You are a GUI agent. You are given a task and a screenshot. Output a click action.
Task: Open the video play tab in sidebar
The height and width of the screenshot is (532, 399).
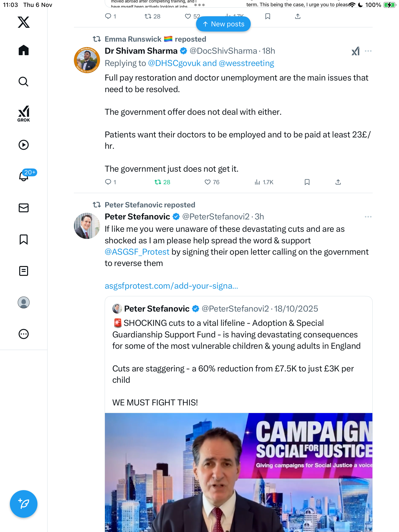[x=24, y=145]
